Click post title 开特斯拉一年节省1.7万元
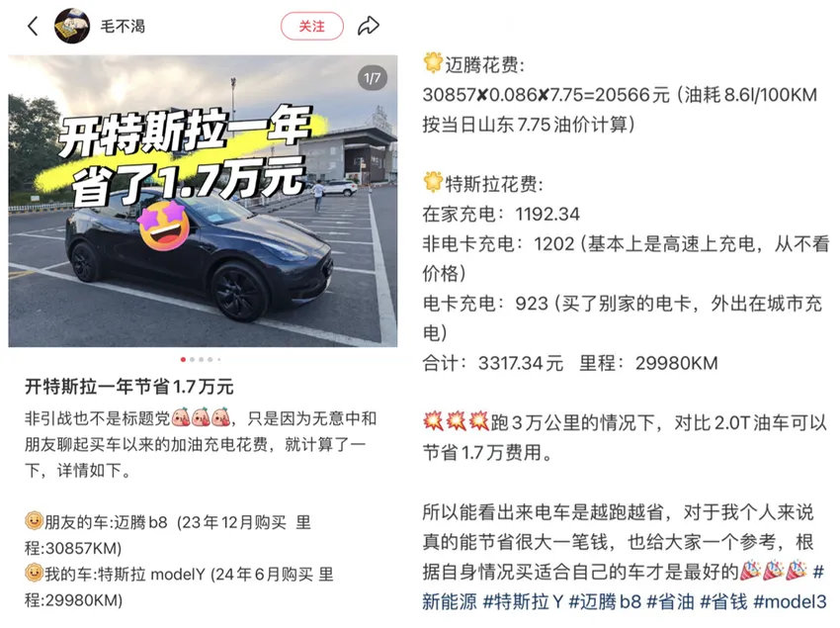 point(129,386)
